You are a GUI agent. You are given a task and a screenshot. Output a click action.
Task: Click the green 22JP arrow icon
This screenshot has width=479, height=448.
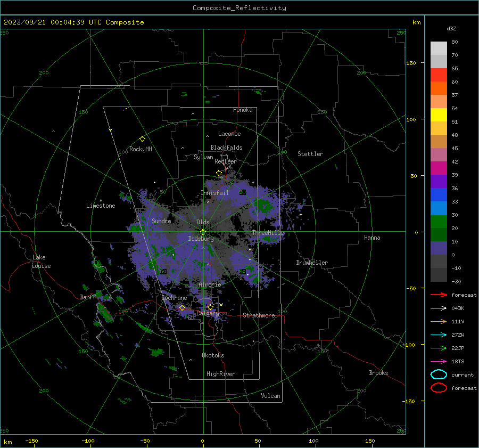439,348
